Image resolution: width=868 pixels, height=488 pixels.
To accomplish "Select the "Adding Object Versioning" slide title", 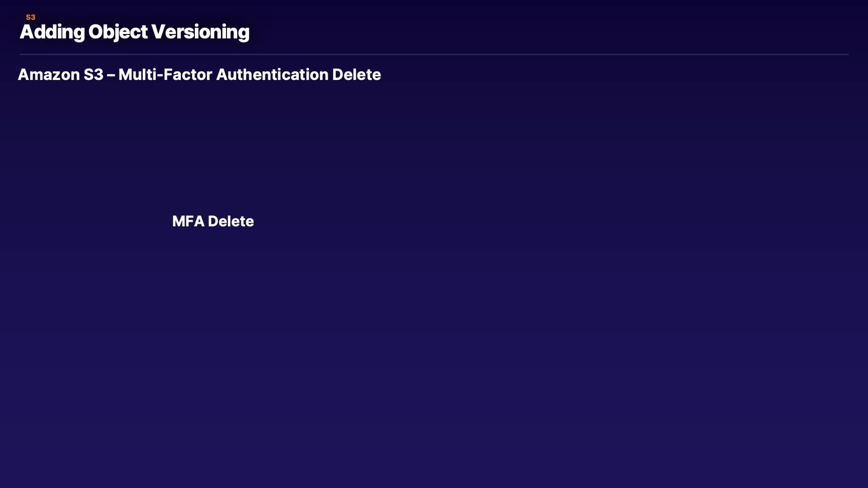I will (x=134, y=32).
